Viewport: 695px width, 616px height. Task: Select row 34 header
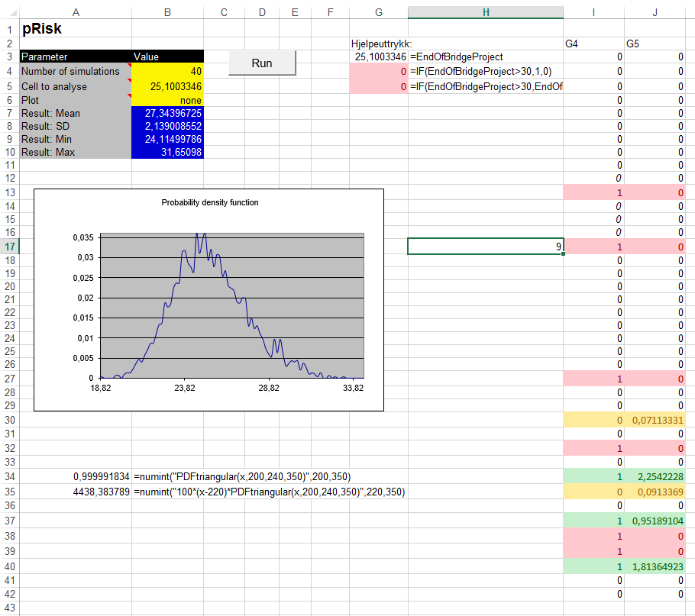click(10, 476)
